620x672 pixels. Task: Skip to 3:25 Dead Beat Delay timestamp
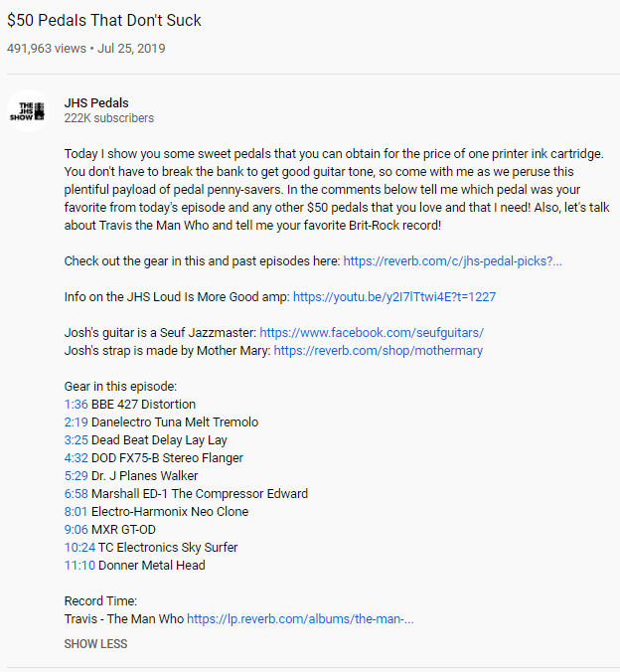[x=76, y=440]
